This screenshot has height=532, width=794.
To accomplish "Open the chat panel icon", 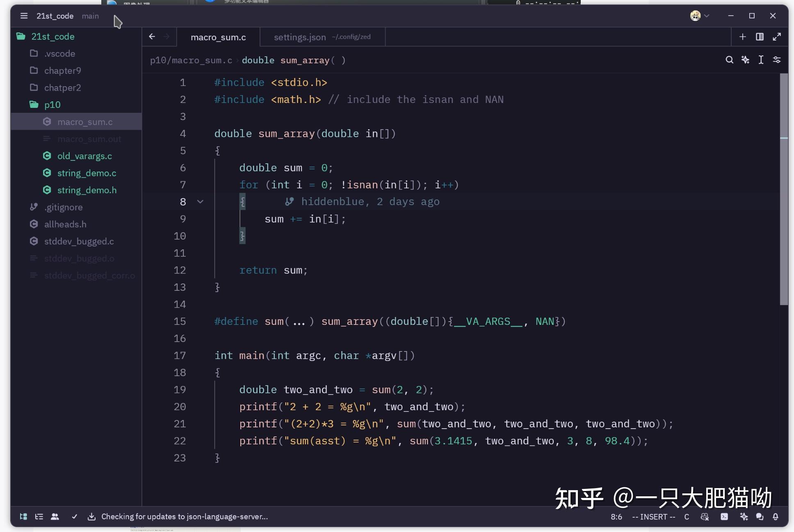I will (760, 517).
